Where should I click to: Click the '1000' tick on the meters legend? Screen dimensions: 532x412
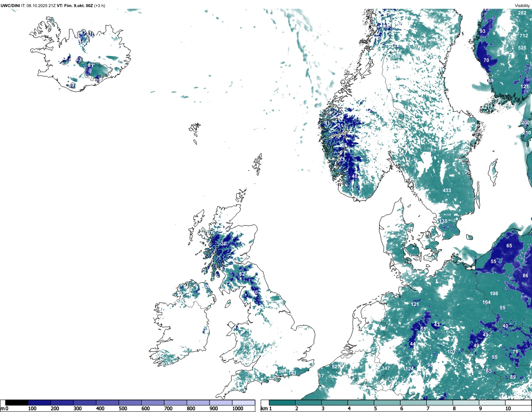tap(238, 409)
